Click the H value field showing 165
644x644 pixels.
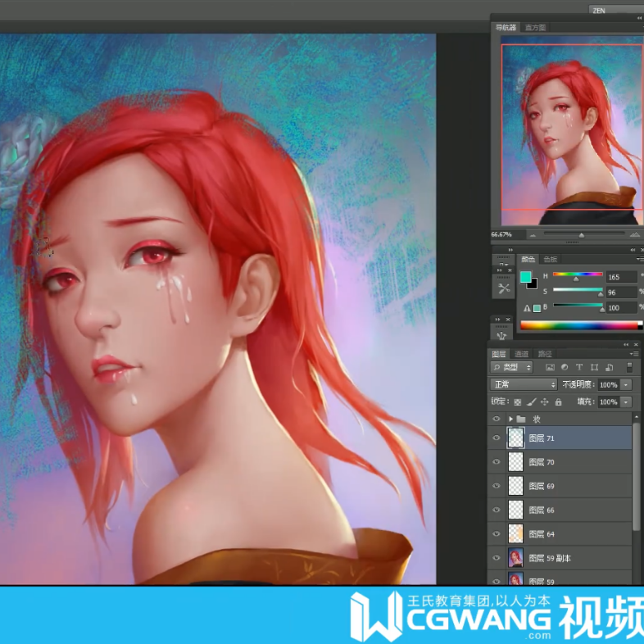click(x=620, y=277)
